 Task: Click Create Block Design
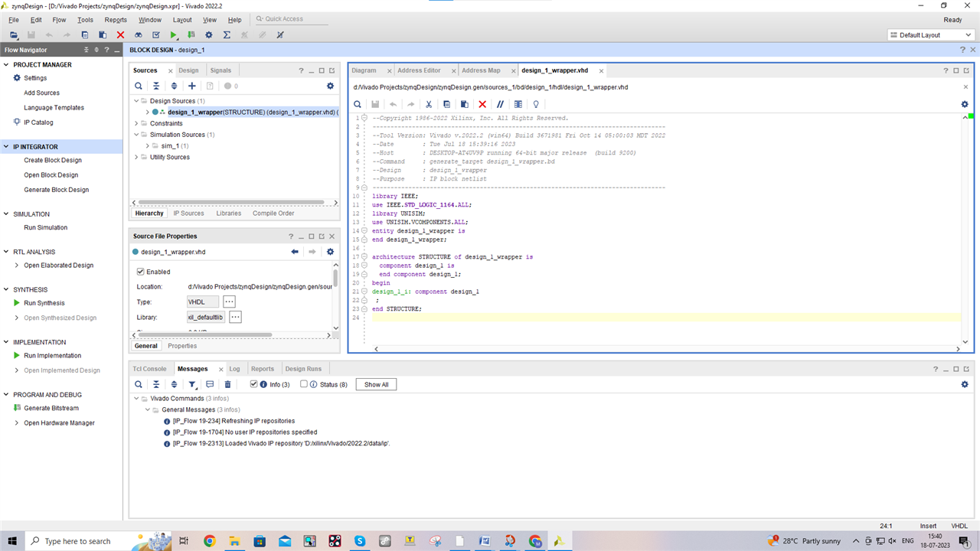pyautogui.click(x=53, y=161)
